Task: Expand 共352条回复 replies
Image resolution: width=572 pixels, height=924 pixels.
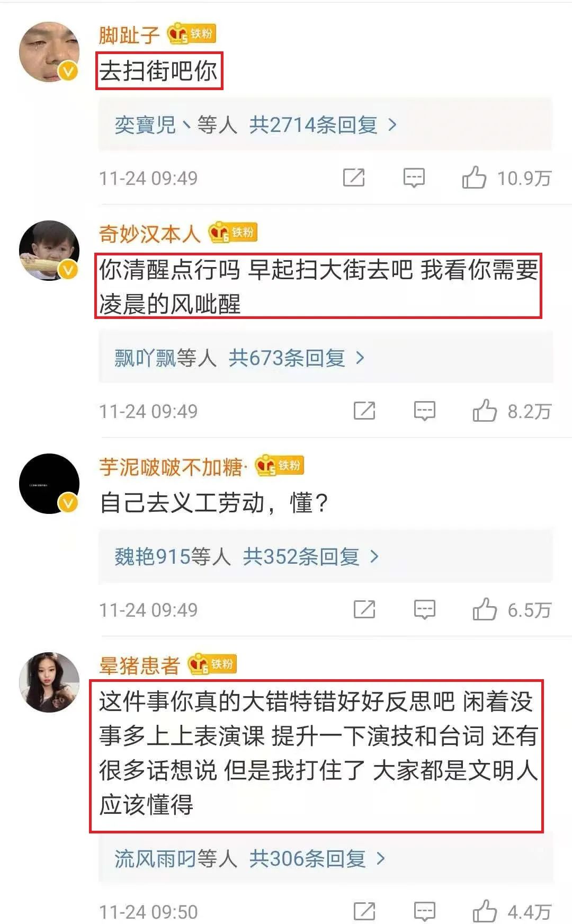Action: (311, 557)
